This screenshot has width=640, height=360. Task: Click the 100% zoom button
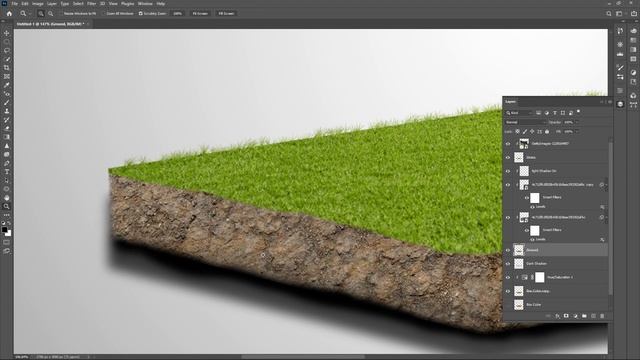click(x=178, y=13)
